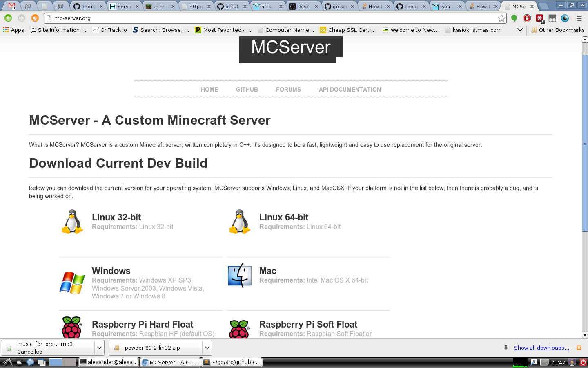The width and height of the screenshot is (588, 368).
Task: Open the FORUMS navigation link
Action: pyautogui.click(x=288, y=90)
